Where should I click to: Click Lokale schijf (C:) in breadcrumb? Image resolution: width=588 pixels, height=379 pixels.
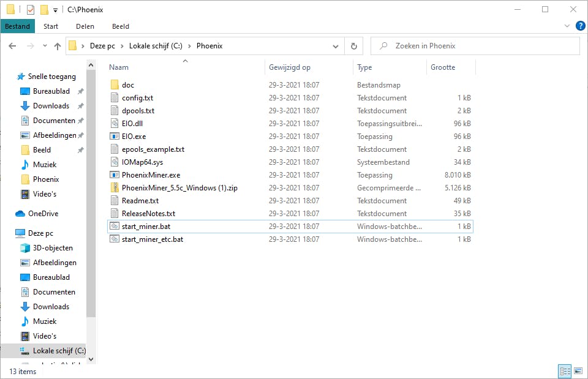tap(156, 46)
